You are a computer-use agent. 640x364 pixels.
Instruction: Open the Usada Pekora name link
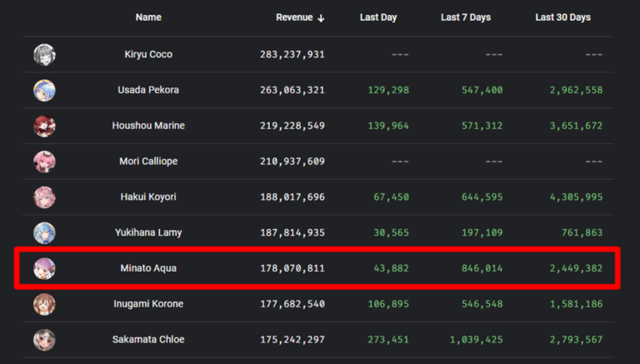pos(148,90)
